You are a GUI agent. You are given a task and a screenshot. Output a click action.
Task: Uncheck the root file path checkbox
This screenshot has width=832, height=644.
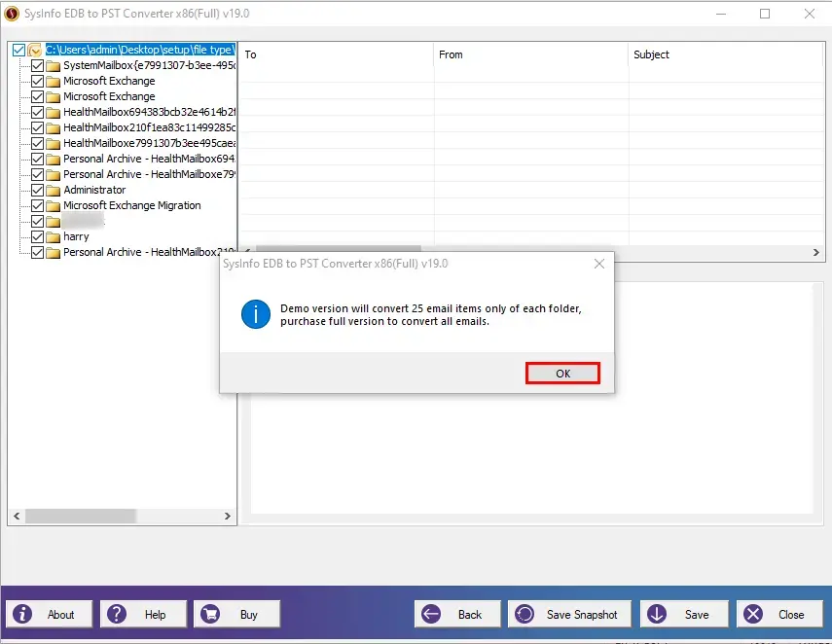(18, 50)
